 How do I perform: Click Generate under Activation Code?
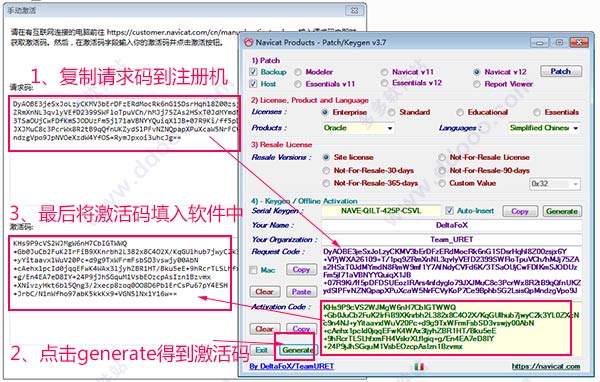(x=297, y=349)
